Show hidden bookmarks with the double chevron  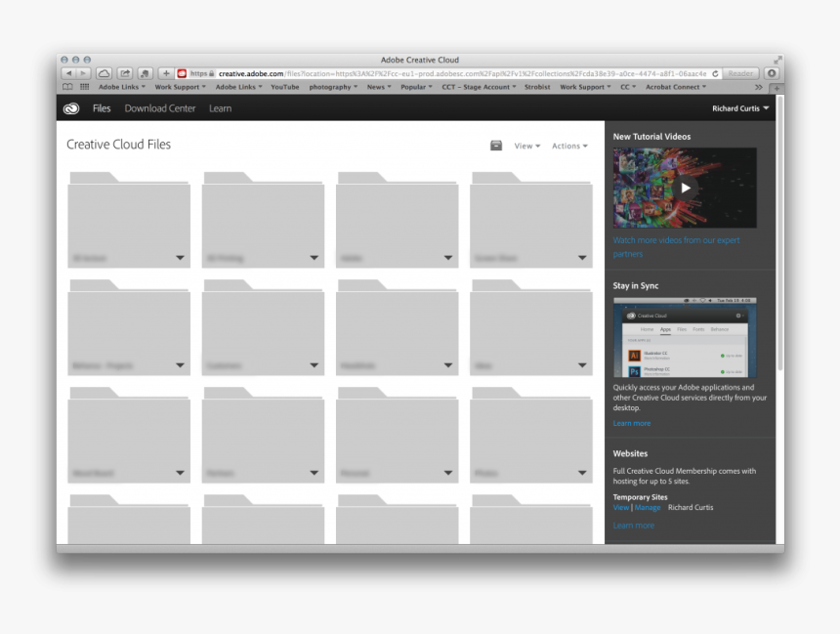(759, 87)
